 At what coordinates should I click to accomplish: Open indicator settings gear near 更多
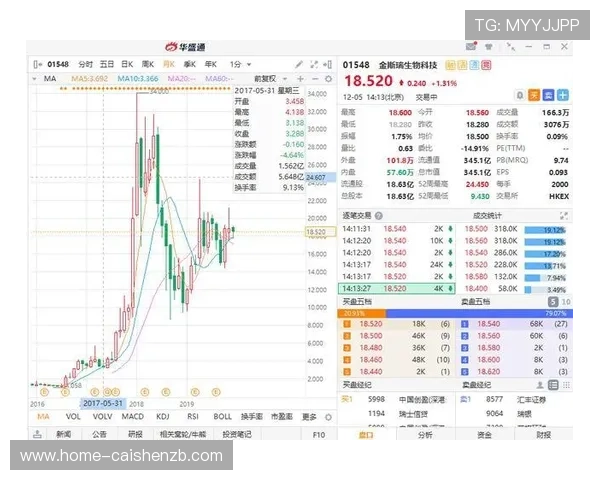328,417
